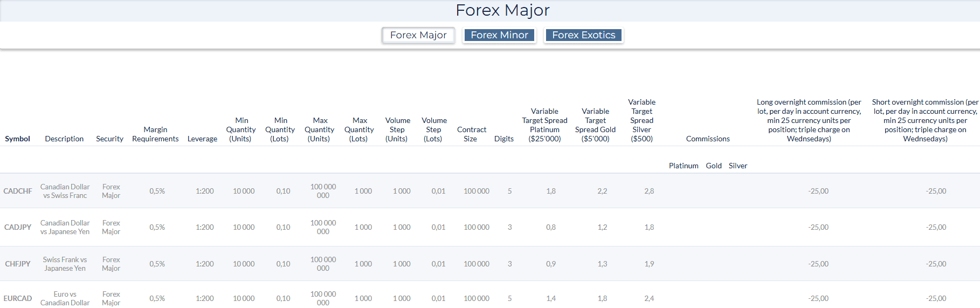The width and height of the screenshot is (980, 308).
Task: Click CHFJPY contract size 100 000
Action: [477, 264]
